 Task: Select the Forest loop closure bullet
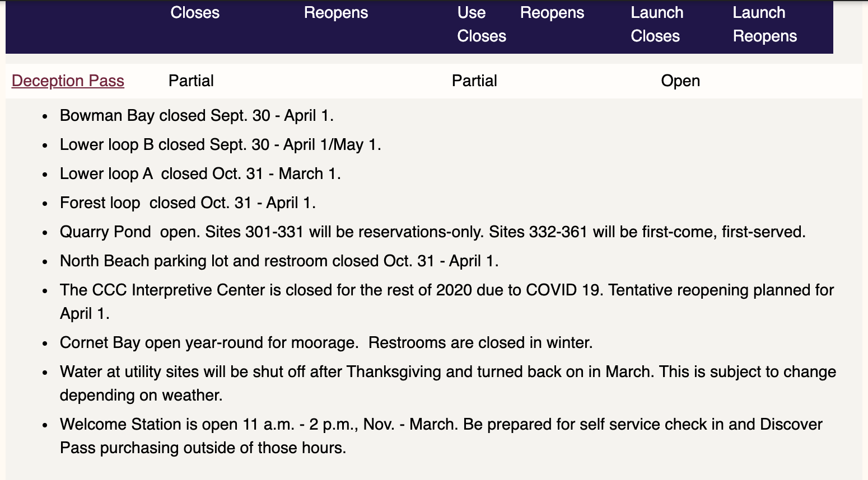(x=188, y=203)
